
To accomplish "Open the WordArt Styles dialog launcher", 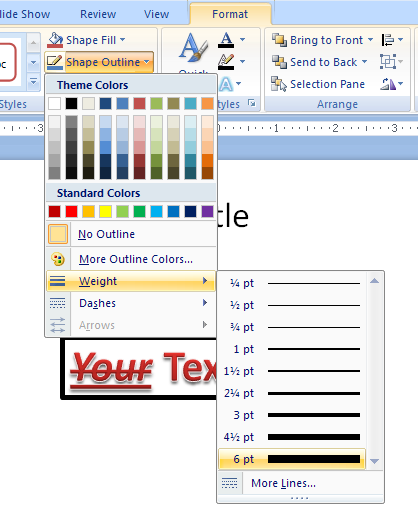I will pos(252,103).
